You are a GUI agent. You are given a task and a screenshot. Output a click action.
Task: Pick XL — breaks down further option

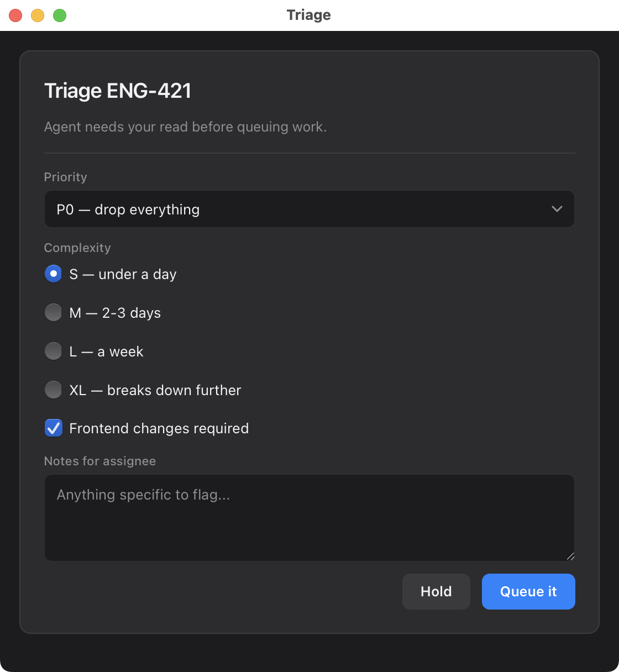click(53, 390)
